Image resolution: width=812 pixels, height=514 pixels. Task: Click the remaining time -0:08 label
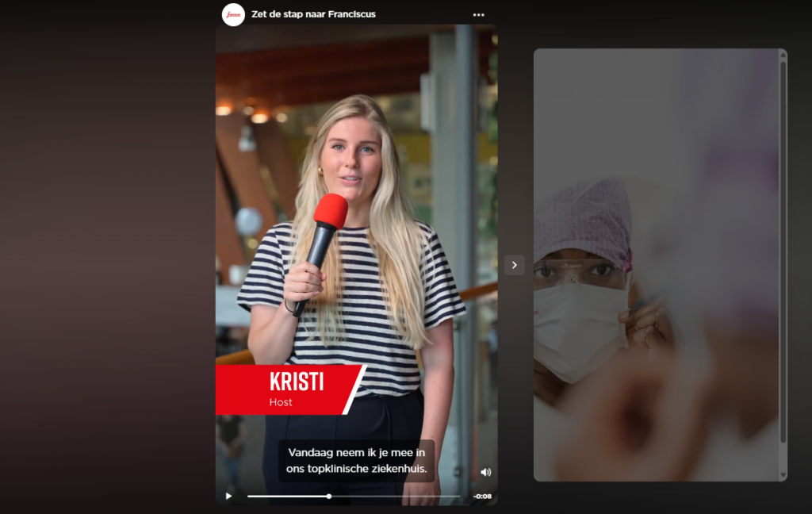point(481,497)
